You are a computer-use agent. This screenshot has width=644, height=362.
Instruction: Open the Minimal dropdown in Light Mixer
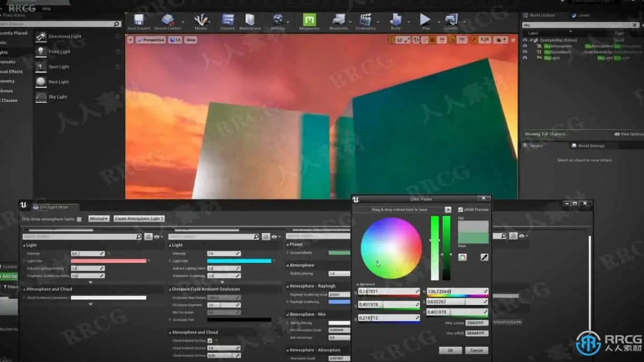click(x=99, y=219)
